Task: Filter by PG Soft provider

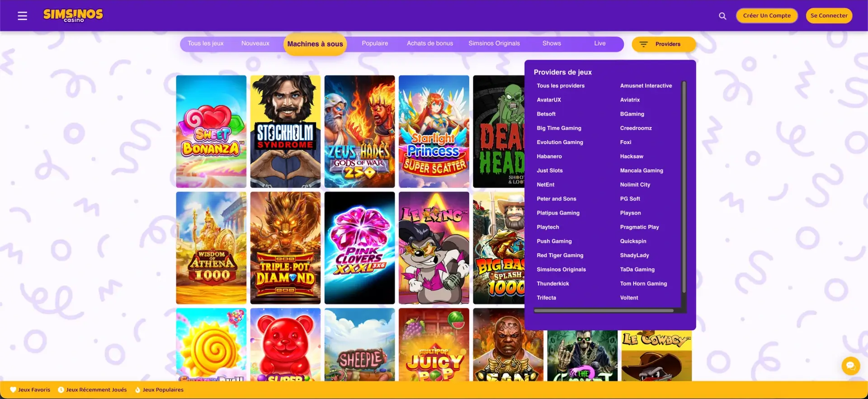Action: [x=630, y=199]
